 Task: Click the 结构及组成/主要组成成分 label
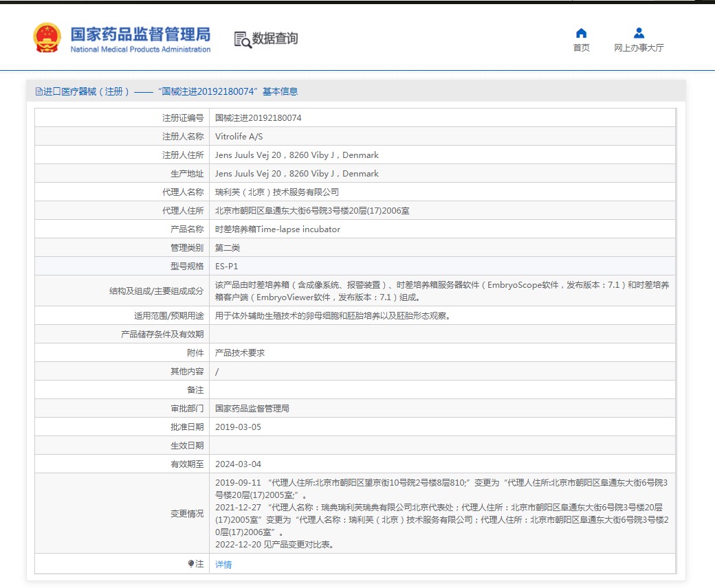pos(157,291)
